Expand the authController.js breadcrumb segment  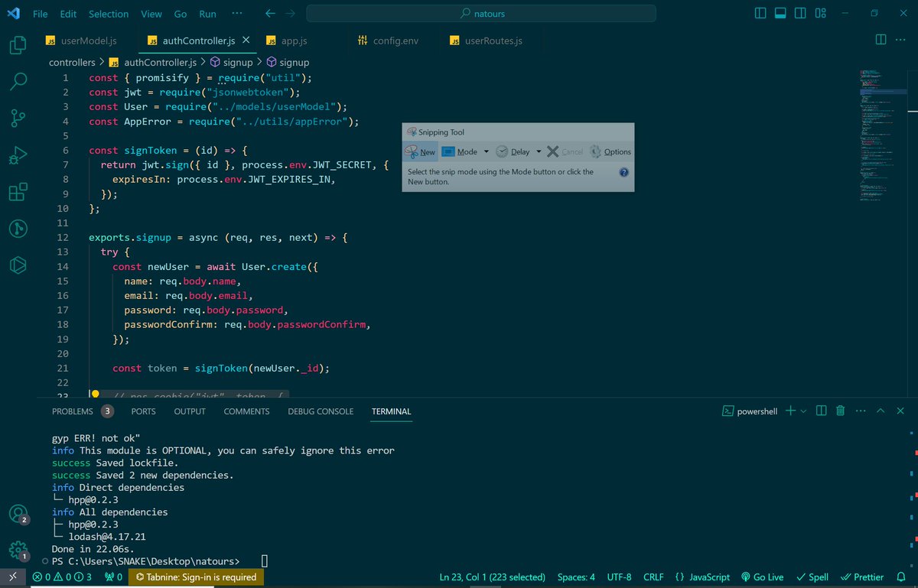point(154,63)
